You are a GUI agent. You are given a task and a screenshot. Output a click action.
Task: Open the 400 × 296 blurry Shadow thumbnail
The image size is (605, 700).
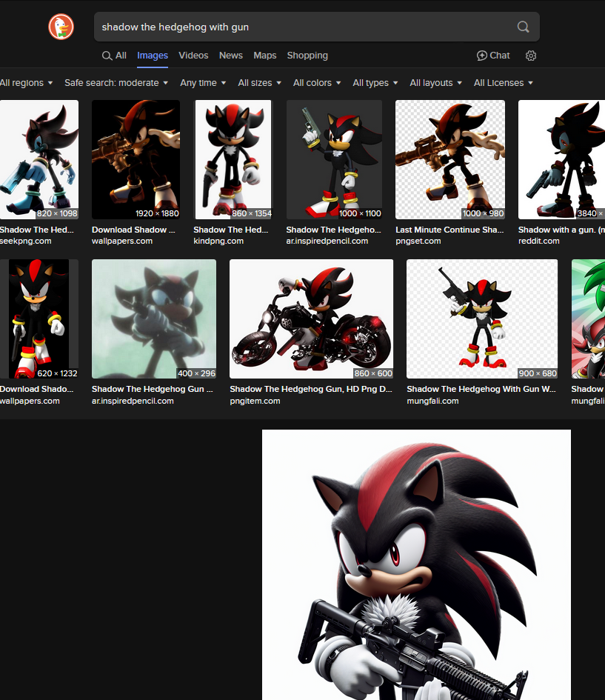tap(154, 319)
